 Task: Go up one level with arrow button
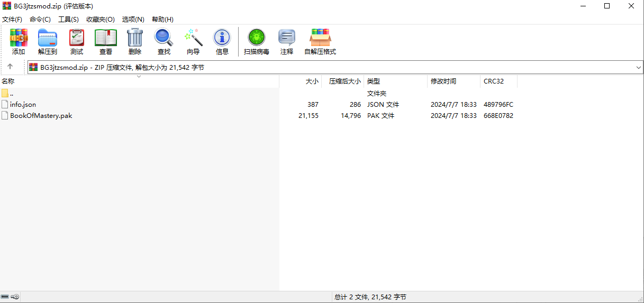tap(10, 67)
